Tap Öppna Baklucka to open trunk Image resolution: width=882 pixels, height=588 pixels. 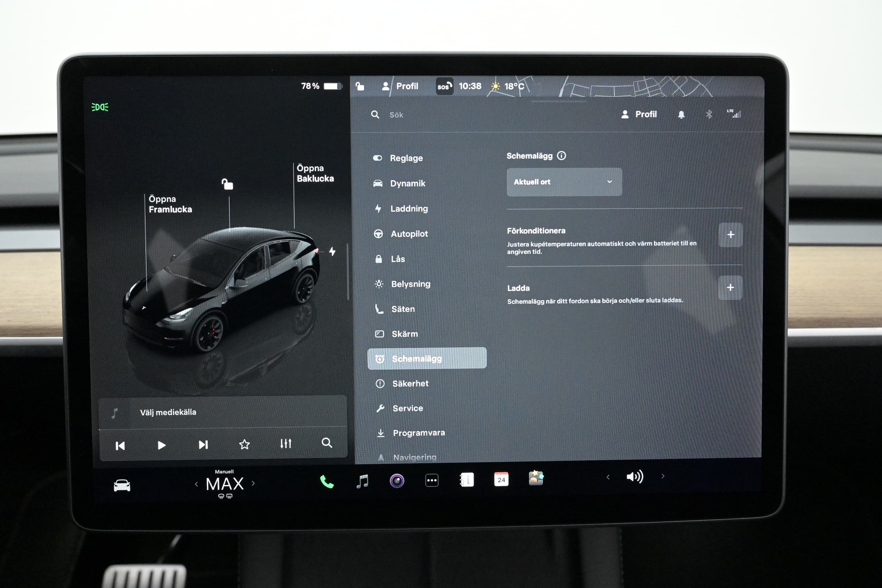315,173
